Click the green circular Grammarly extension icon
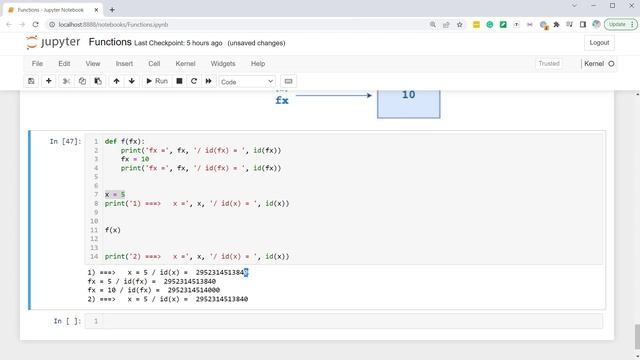 point(490,24)
